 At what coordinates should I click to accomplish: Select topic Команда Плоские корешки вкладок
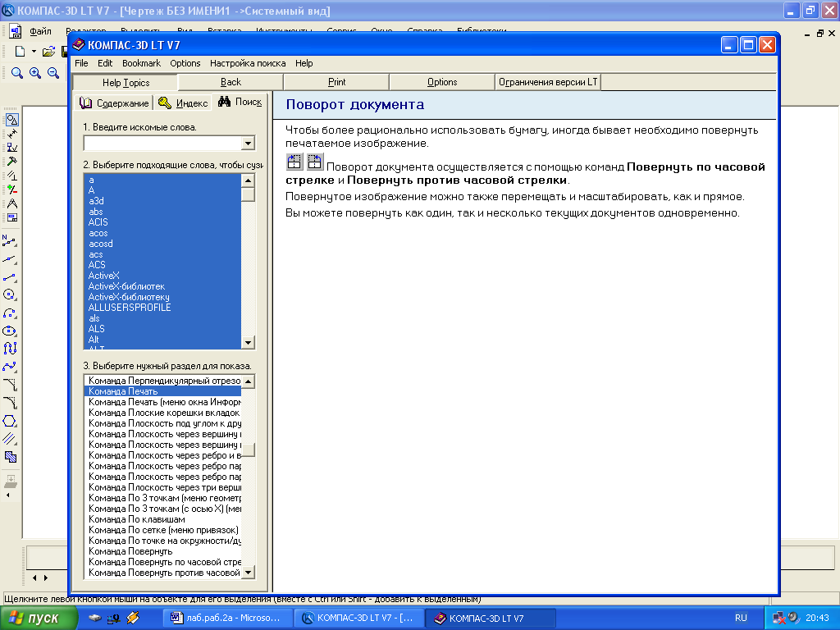pyautogui.click(x=163, y=413)
